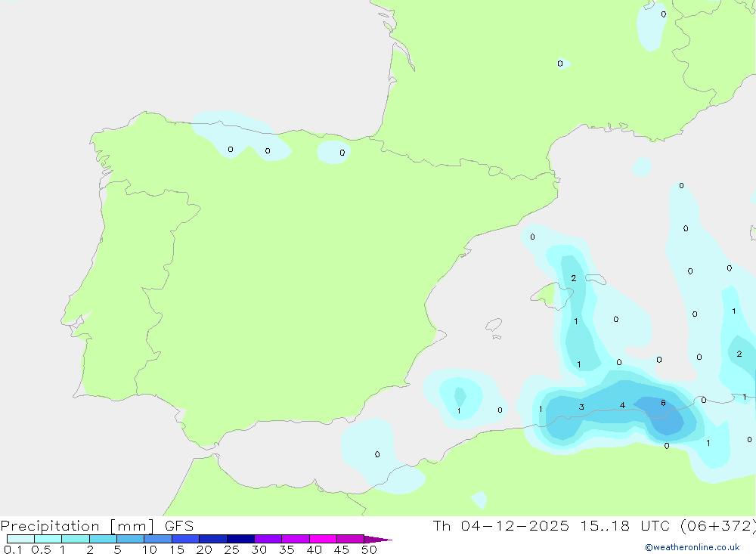
Task: Click the '35' label on the legend scale
Action: pyautogui.click(x=287, y=549)
